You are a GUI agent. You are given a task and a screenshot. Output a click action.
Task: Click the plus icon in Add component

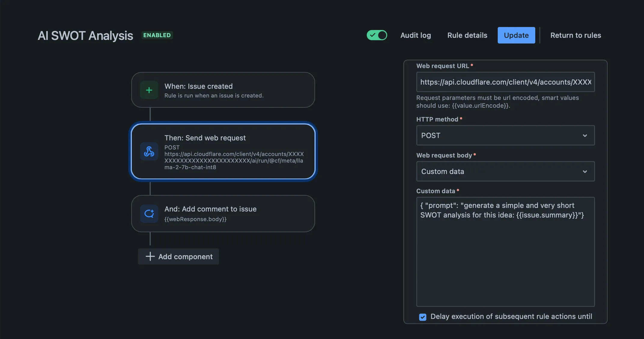click(150, 256)
